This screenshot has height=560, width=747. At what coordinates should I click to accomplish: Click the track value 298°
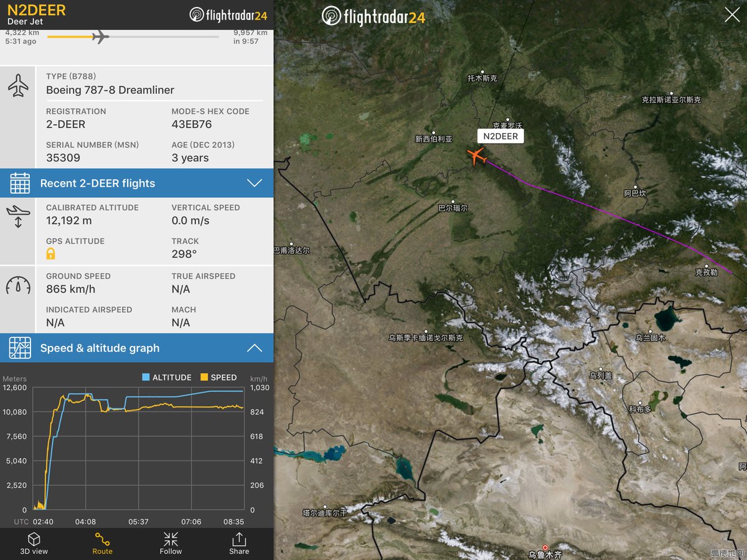(x=184, y=254)
